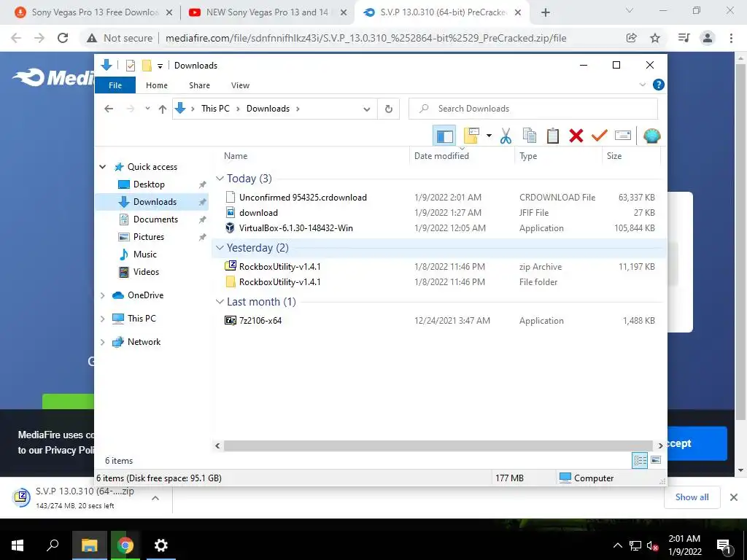Click This PC in address breadcrumb
Screen dimensions: 747x560
point(215,109)
